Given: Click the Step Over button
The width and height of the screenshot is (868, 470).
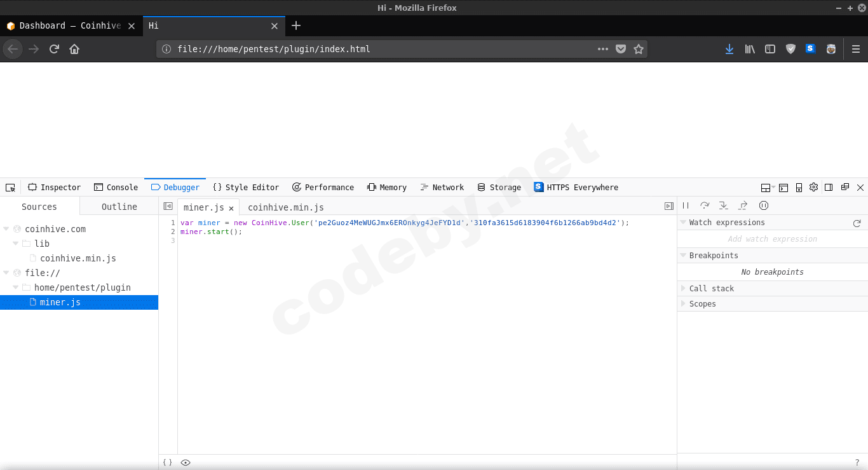Looking at the screenshot, I should [705, 205].
